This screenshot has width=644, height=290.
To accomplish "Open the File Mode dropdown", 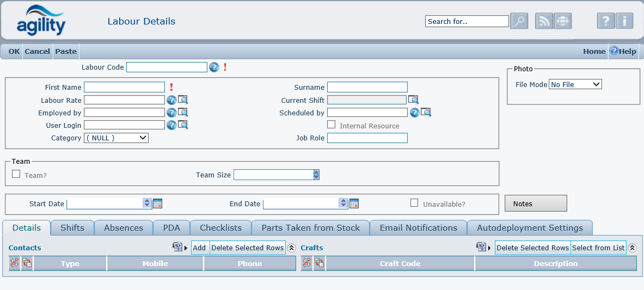I will tap(575, 84).
